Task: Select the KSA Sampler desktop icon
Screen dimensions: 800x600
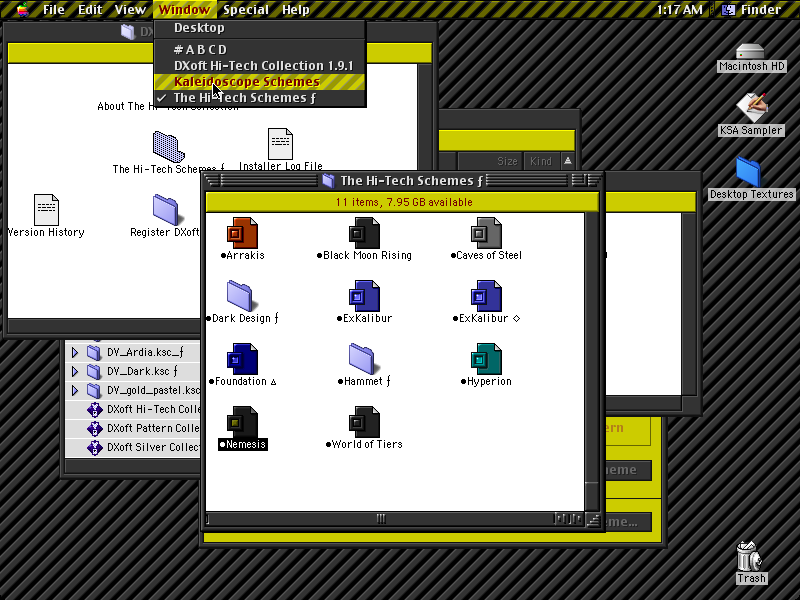Action: (x=751, y=107)
